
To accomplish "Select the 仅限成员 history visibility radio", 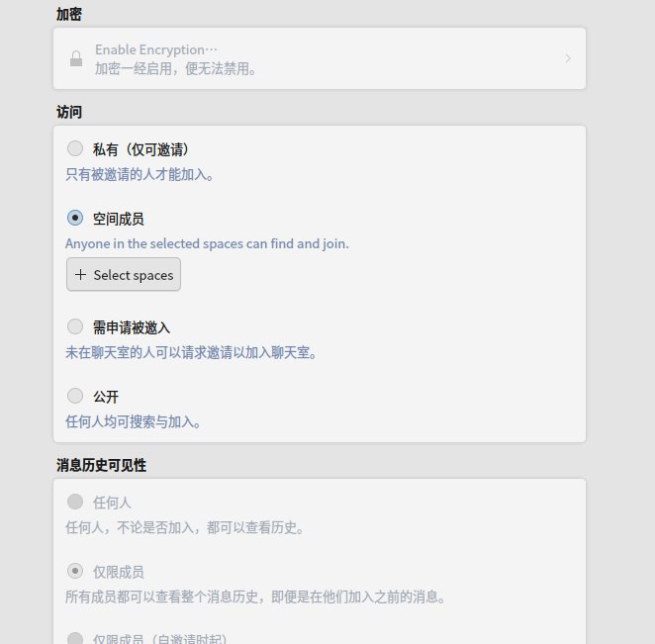I will coord(75,572).
